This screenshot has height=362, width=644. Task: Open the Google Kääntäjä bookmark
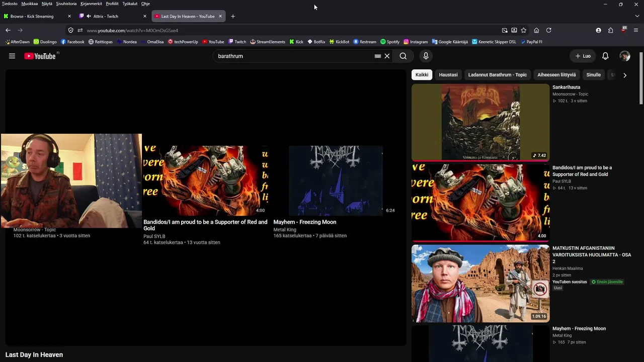coord(450,42)
